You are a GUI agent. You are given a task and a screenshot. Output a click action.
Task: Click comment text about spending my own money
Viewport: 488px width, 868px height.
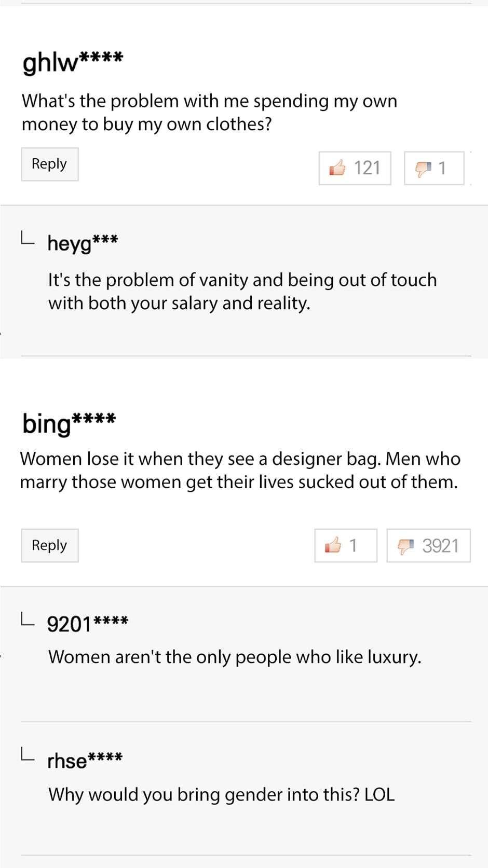209,112
